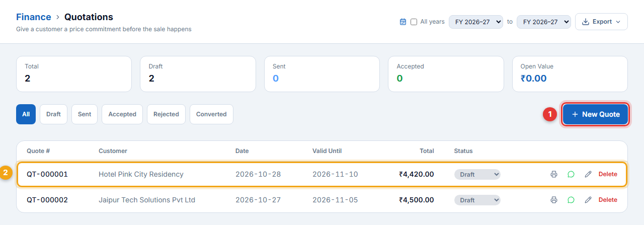Click quote number QT-000002
The image size is (644, 225).
(x=47, y=200)
